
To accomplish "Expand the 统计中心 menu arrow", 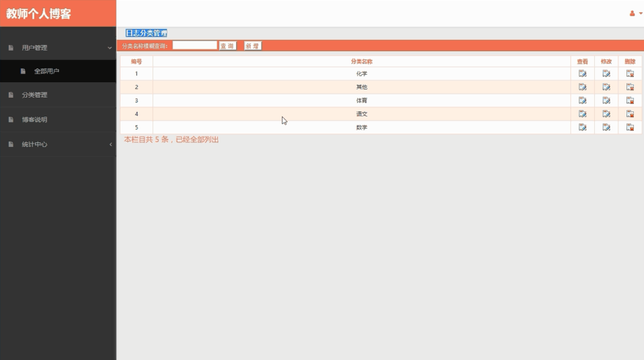I will (x=111, y=144).
